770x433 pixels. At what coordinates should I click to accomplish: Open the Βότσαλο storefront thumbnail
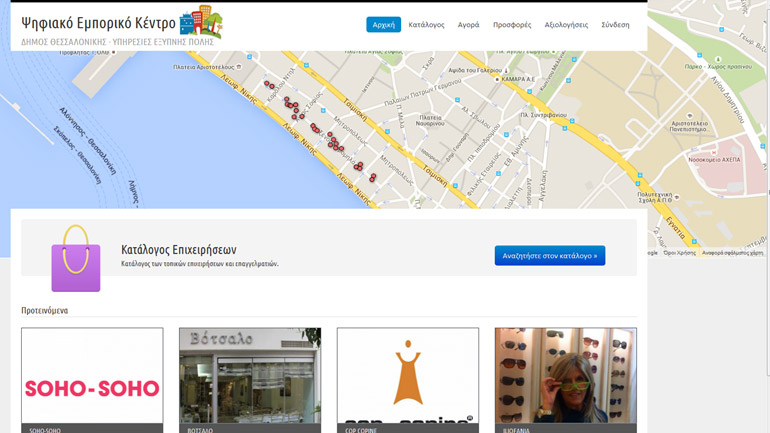tap(250, 380)
